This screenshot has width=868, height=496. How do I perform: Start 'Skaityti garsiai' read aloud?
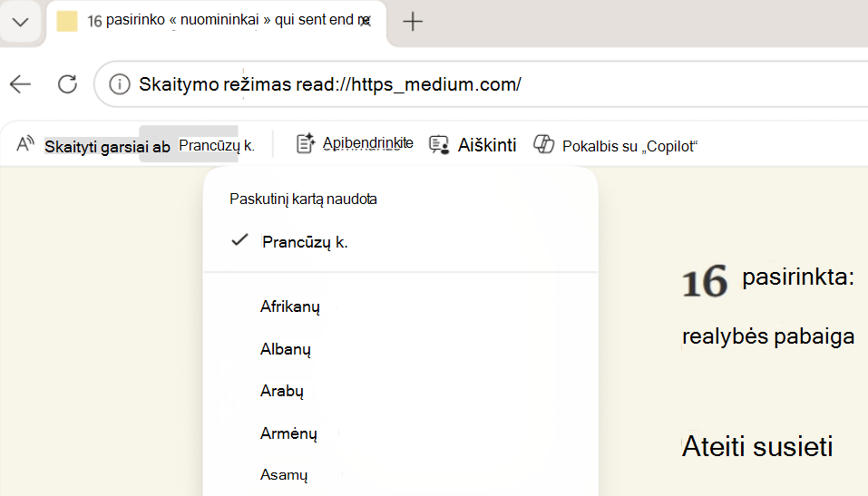click(107, 147)
